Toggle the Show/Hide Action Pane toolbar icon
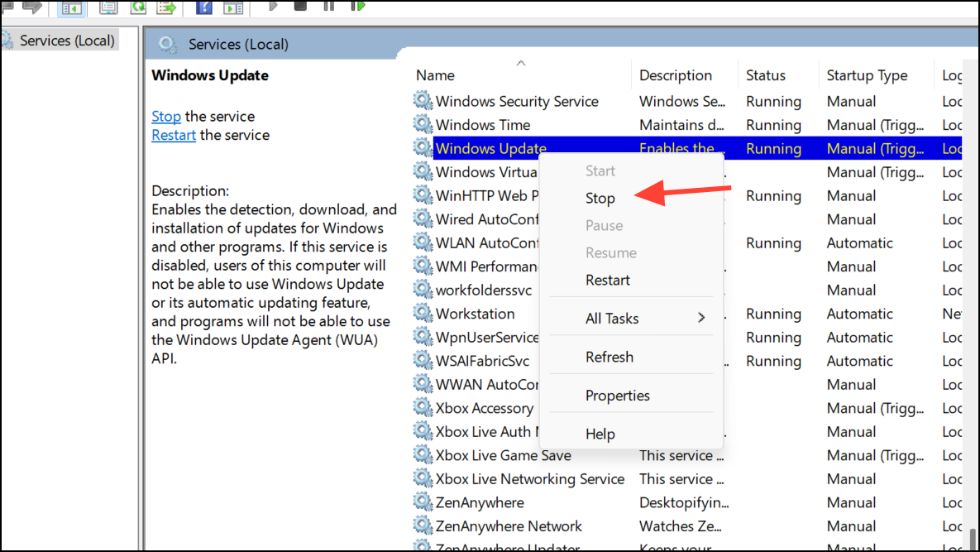Viewport: 980px width, 552px height. pyautogui.click(x=233, y=7)
